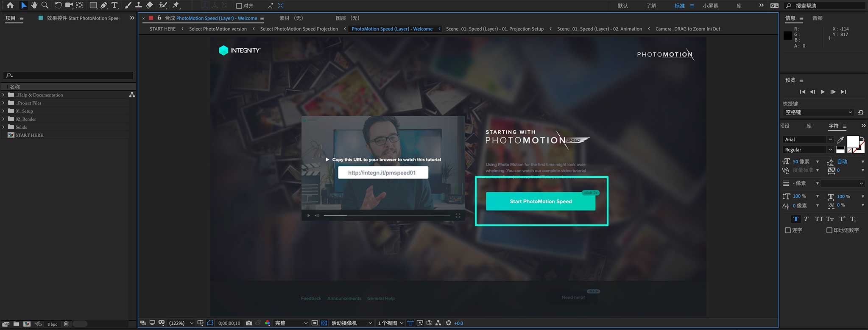Open the 效果控件 effect controls tab
The width and height of the screenshot is (868, 330).
[x=83, y=18]
